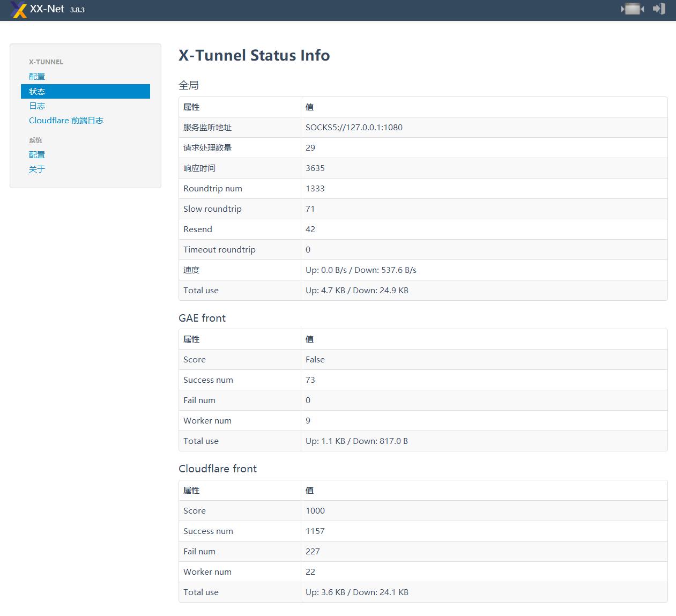Click the 全局 section heading
The image size is (676, 616).
188,85
